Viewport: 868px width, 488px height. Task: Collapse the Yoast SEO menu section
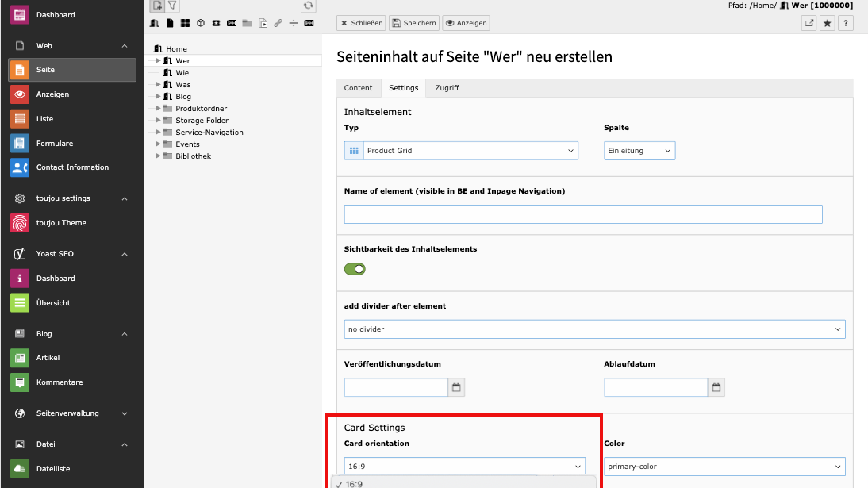coord(125,254)
